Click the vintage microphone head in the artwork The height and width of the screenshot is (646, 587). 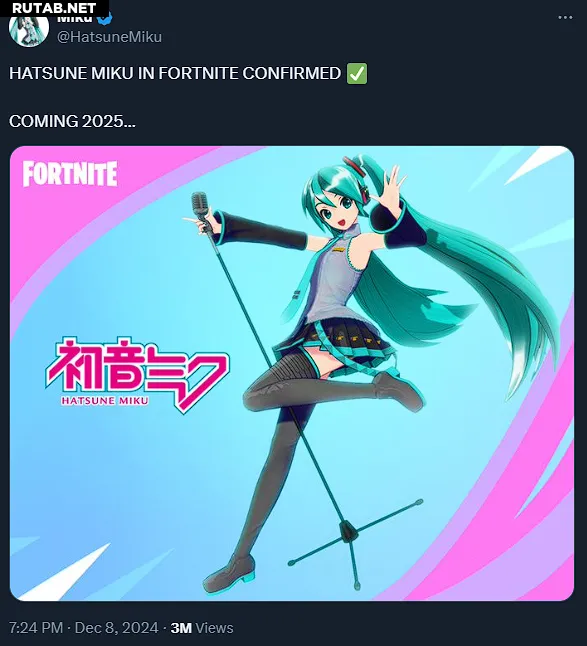(x=199, y=204)
